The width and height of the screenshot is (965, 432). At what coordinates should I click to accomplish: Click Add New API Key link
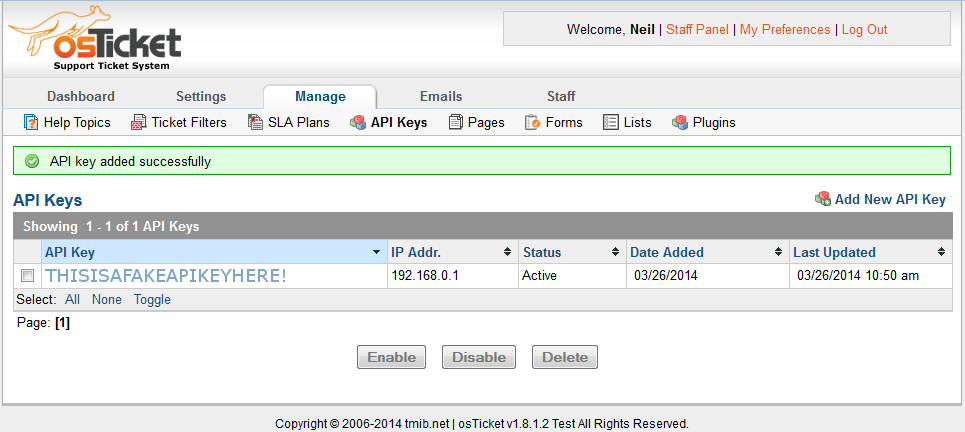click(890, 199)
